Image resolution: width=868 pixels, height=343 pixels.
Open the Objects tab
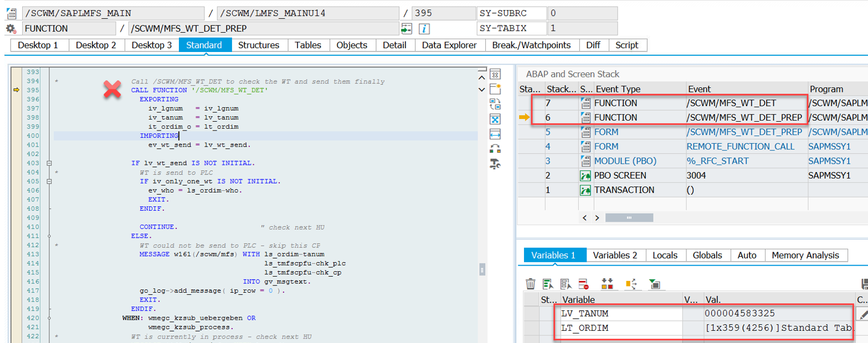coord(352,45)
